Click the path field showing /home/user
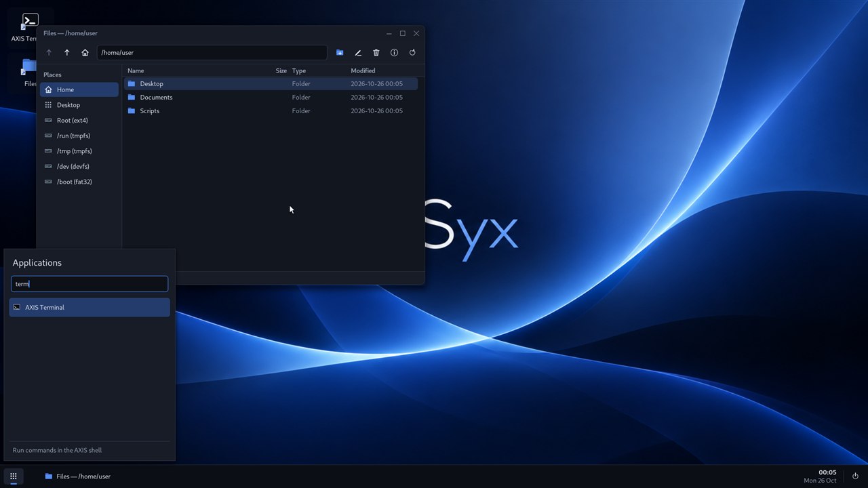Image resolution: width=868 pixels, height=488 pixels. 212,53
